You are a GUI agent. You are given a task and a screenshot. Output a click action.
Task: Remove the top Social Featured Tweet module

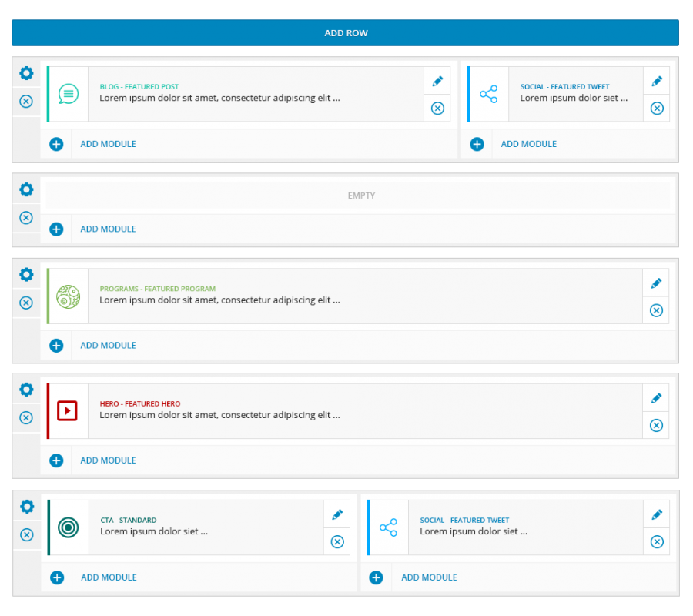click(x=657, y=109)
